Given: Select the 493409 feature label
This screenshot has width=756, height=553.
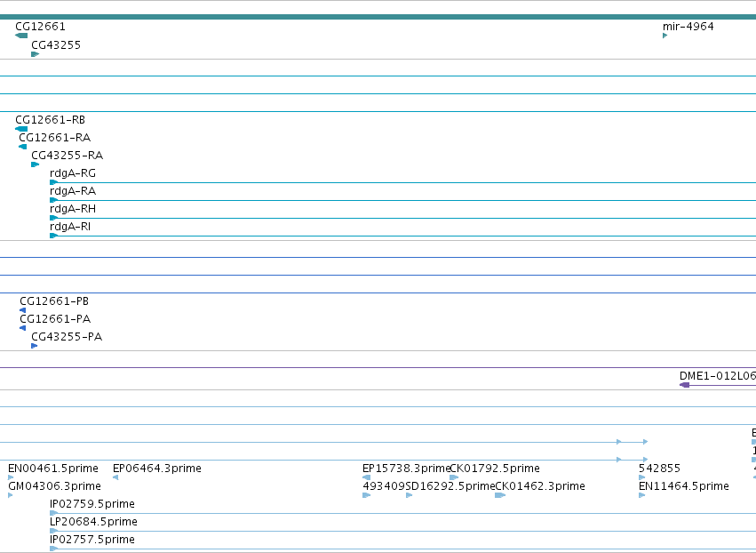Looking at the screenshot, I should click(384, 486).
